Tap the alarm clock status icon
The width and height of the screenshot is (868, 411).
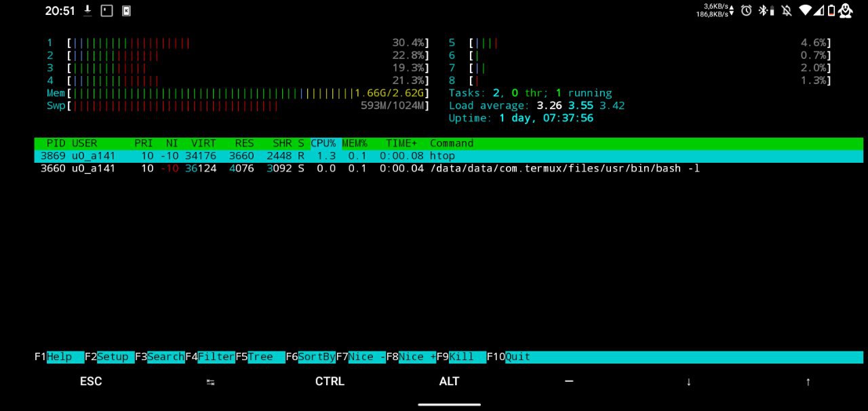coord(746,10)
